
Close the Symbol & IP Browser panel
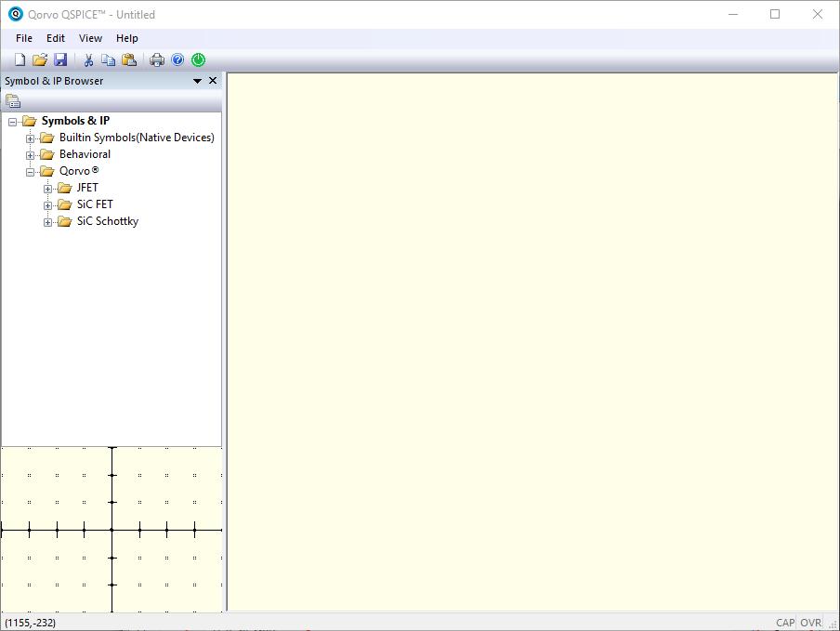tap(213, 80)
